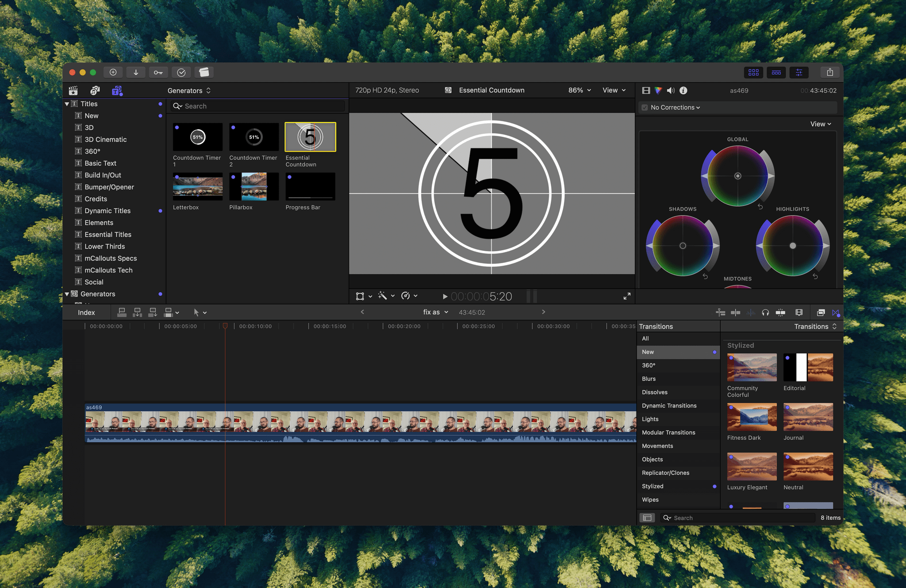Open the Retime speedometer icon
Image resolution: width=906 pixels, height=588 pixels.
click(406, 296)
